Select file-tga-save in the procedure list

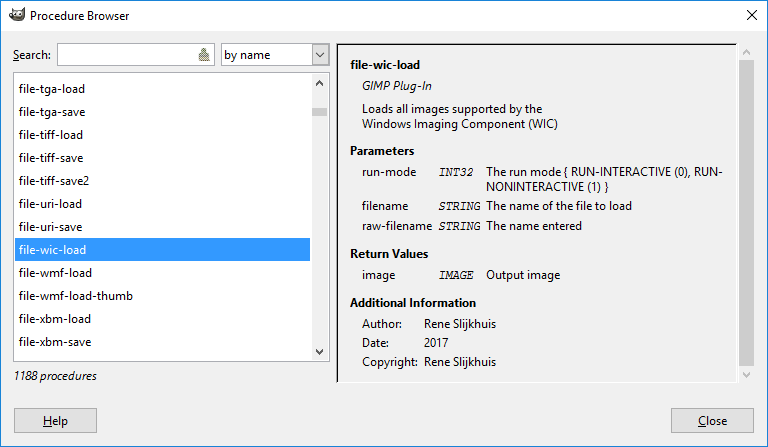(x=162, y=112)
